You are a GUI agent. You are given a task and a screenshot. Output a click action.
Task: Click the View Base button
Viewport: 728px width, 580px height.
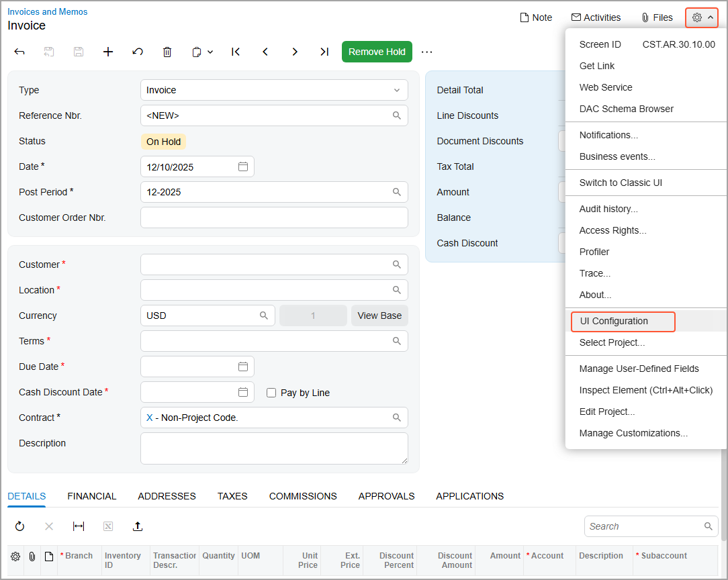tap(379, 316)
